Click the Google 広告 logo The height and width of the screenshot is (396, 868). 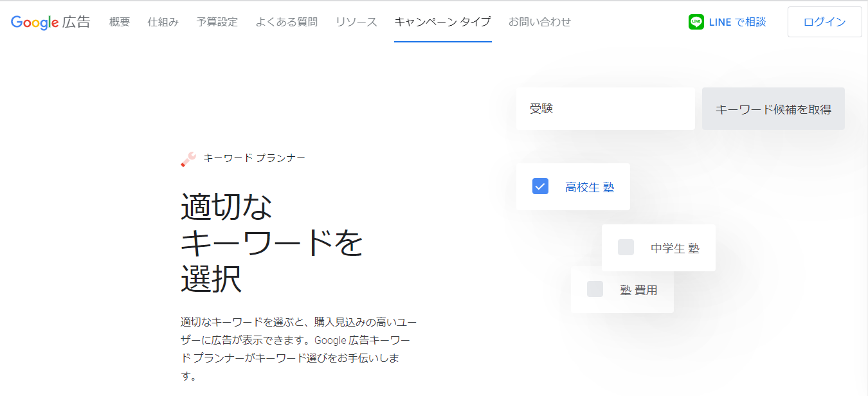(x=50, y=22)
